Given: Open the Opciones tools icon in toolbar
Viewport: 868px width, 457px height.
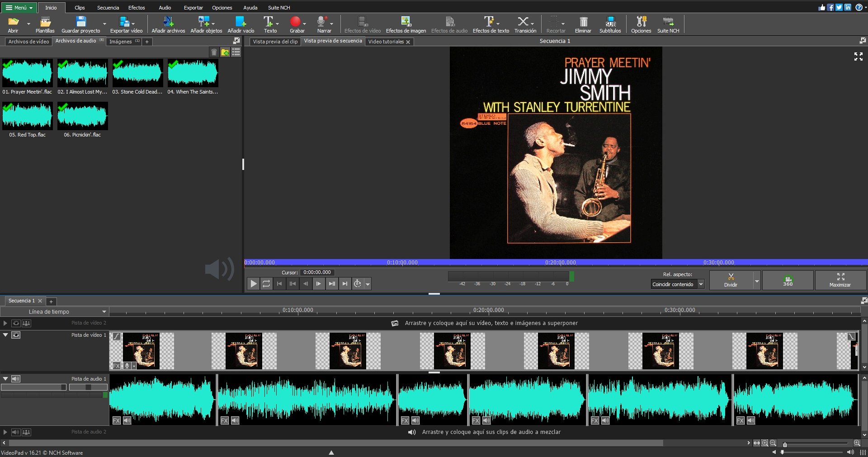Looking at the screenshot, I should point(641,24).
